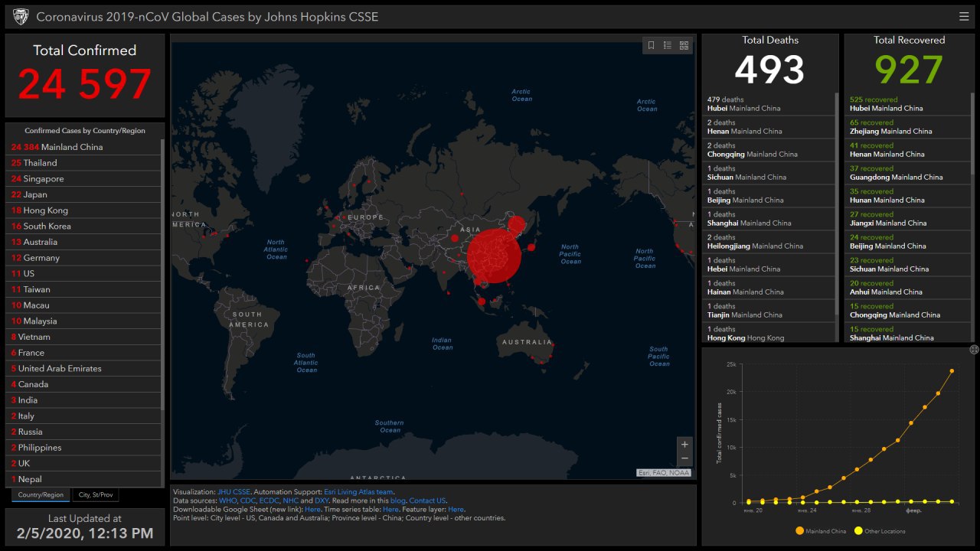980x551 pixels.
Task: Click the Esri, FAO, NOAA map attribution
Action: click(664, 473)
